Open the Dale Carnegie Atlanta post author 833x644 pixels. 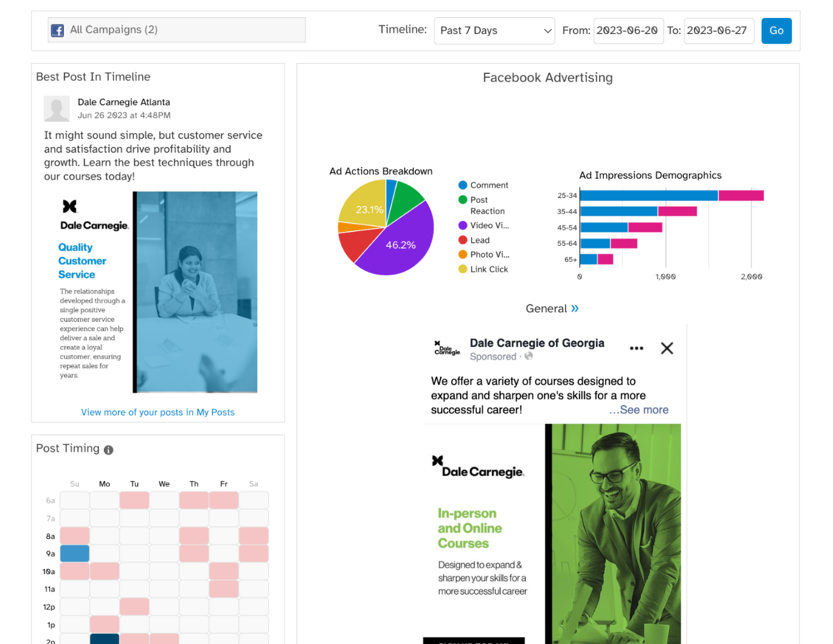(124, 102)
